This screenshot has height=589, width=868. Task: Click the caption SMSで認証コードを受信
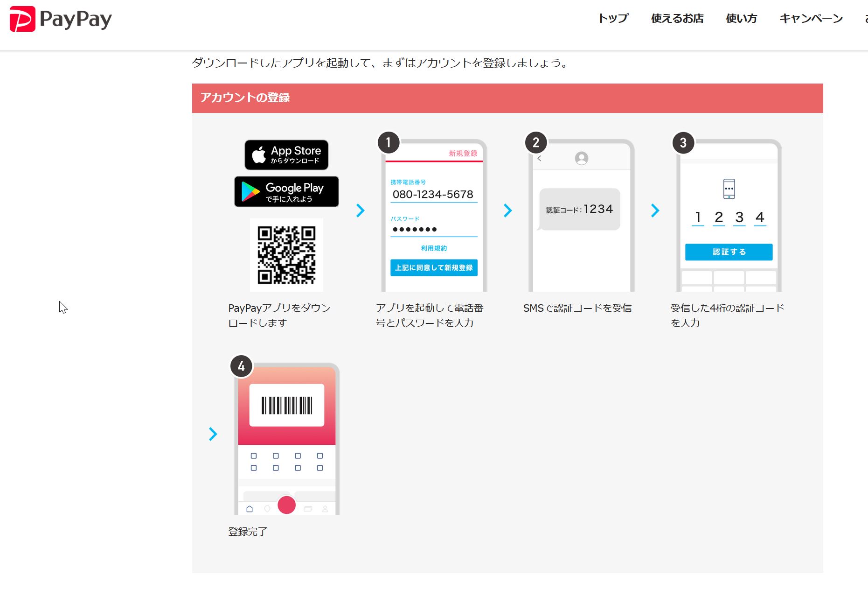(x=577, y=308)
